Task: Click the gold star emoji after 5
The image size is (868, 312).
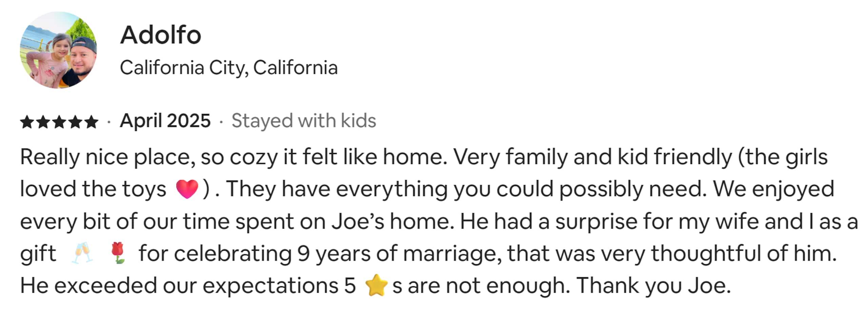Action: [x=376, y=285]
